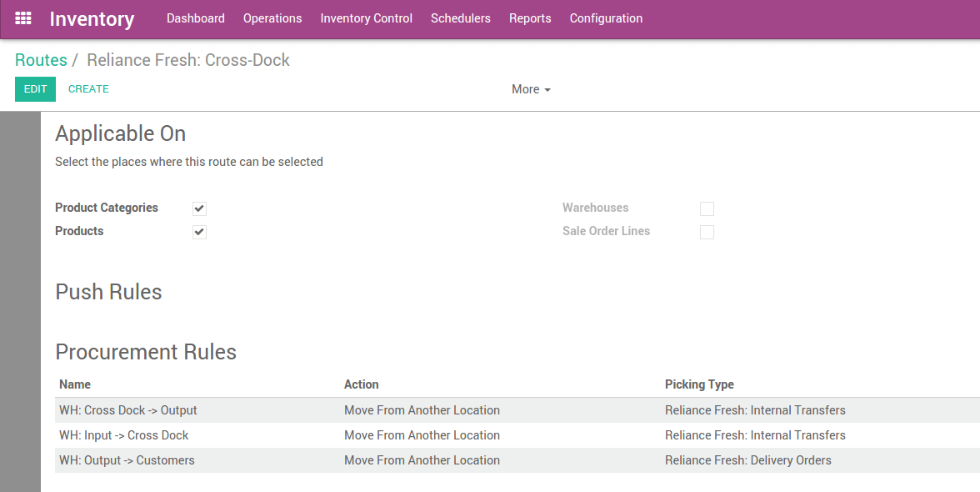Viewport: 980px width, 492px height.
Task: Click the CREATE button
Action: (88, 88)
